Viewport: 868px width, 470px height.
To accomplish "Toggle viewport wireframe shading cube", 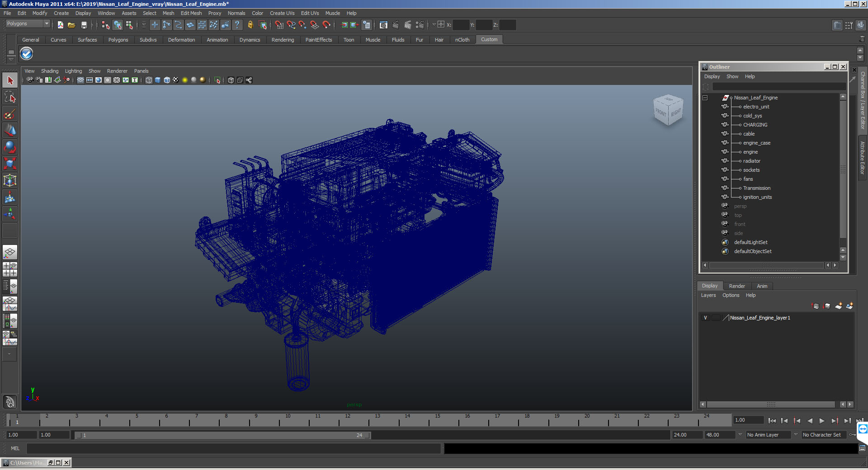I will point(149,80).
